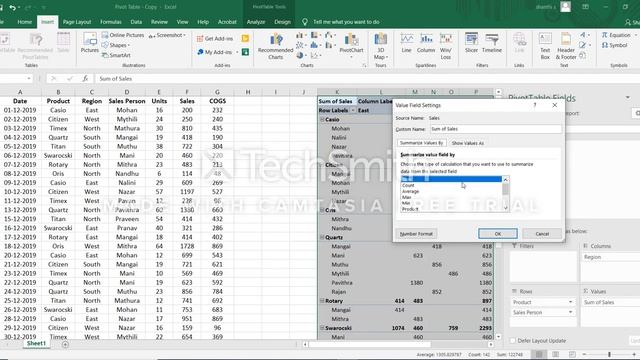Click Get Add-ins

pyautogui.click(x=215, y=38)
